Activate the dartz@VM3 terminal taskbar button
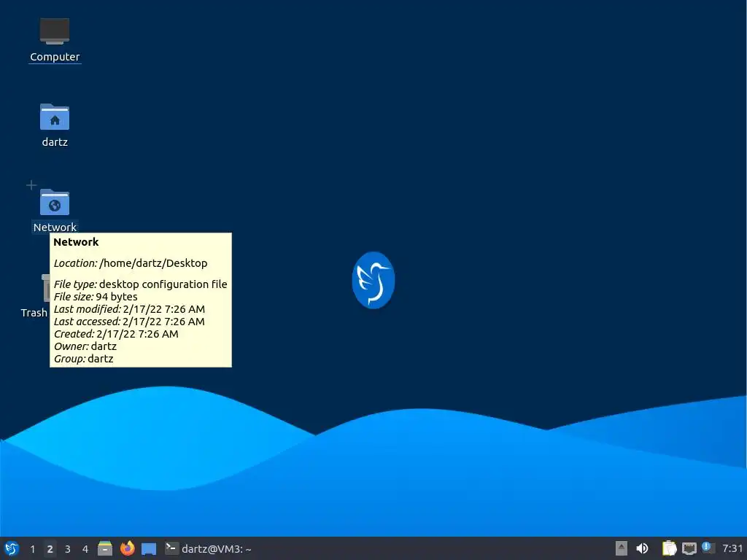The width and height of the screenshot is (747, 560). (209, 548)
